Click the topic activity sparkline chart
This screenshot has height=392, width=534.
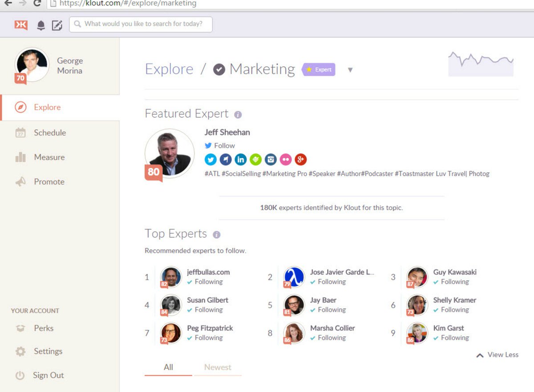pos(481,64)
